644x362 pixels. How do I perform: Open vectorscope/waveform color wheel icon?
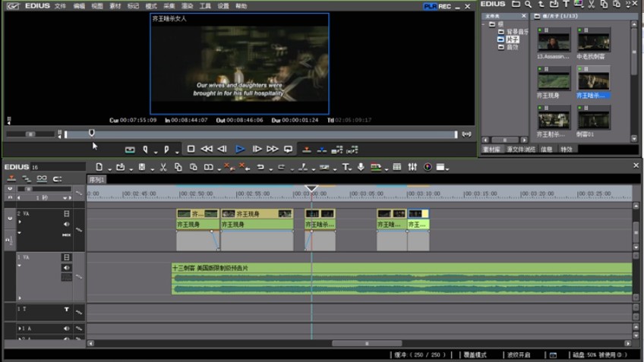428,167
